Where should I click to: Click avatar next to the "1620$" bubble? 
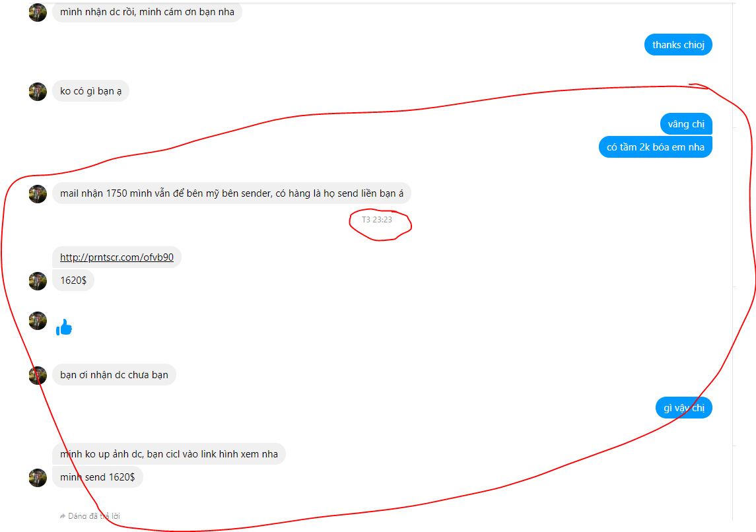click(x=38, y=281)
